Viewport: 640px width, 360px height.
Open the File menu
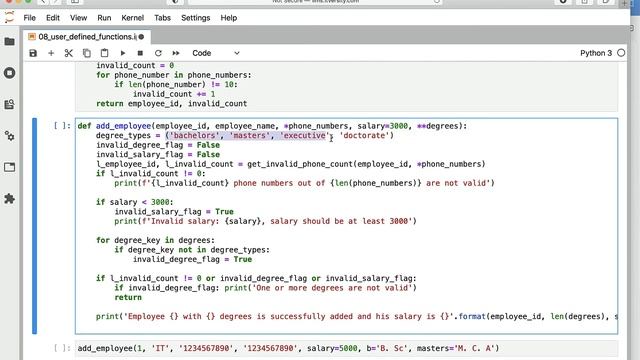[29, 18]
